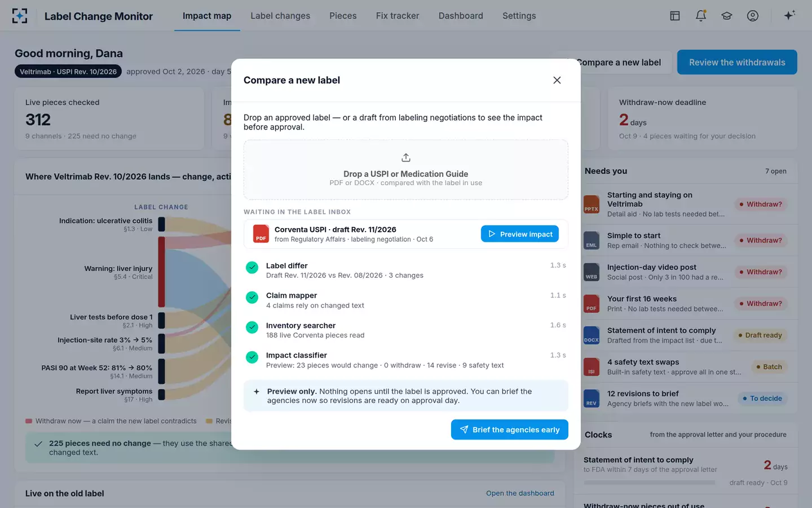The width and height of the screenshot is (812, 508).
Task: Click the Batch tag on safety text swaps
Action: pos(769,367)
